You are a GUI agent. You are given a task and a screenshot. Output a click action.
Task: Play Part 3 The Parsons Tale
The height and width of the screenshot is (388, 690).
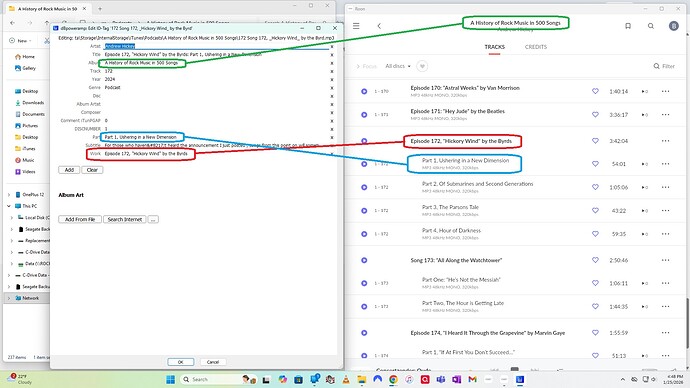tap(364, 211)
